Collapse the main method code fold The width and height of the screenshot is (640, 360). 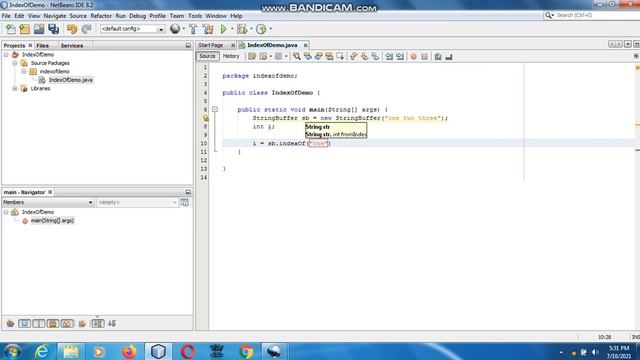point(215,109)
